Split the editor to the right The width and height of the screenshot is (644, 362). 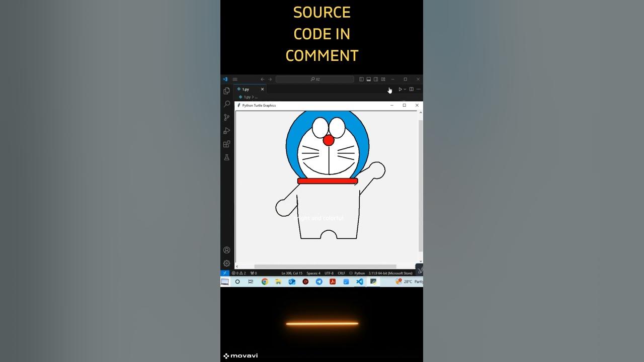coord(411,89)
